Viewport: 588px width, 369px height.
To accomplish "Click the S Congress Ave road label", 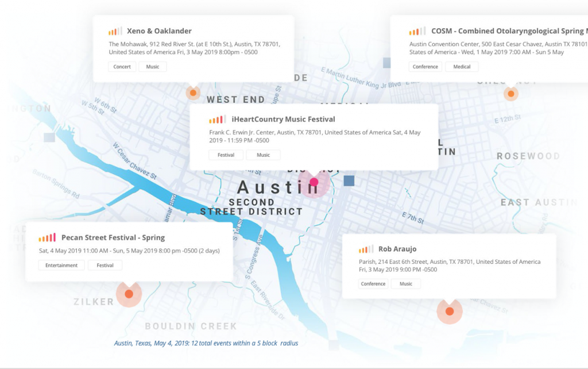I will pyautogui.click(x=254, y=257).
